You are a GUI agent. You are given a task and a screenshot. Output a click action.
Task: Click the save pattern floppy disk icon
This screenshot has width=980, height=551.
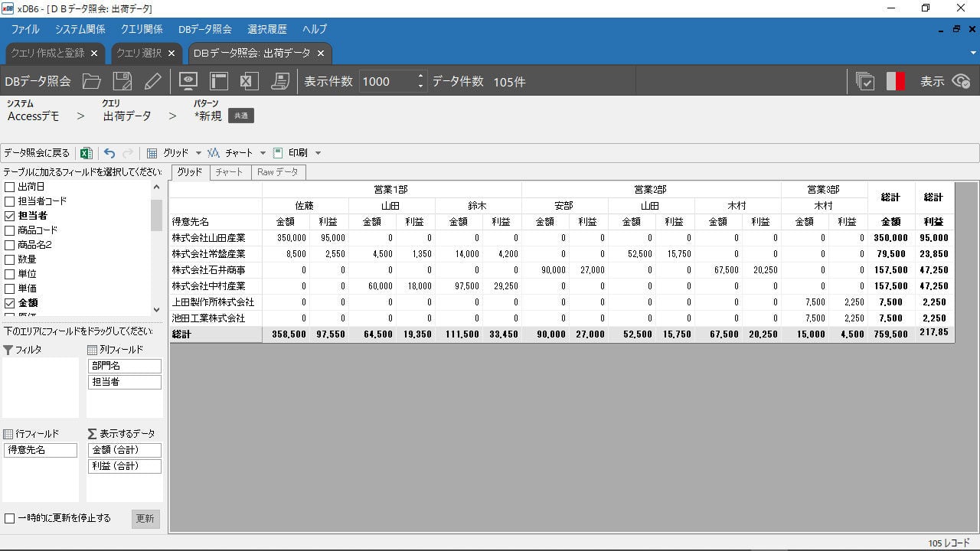click(122, 81)
